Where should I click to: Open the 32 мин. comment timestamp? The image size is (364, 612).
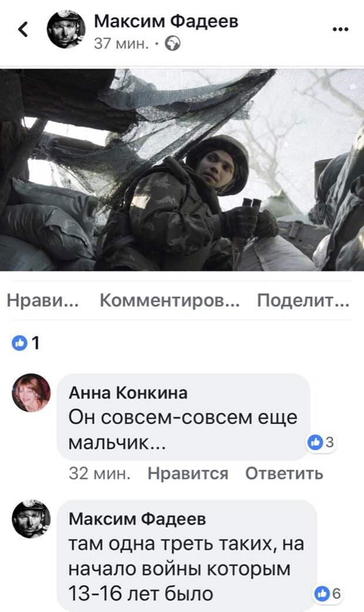pyautogui.click(x=100, y=473)
